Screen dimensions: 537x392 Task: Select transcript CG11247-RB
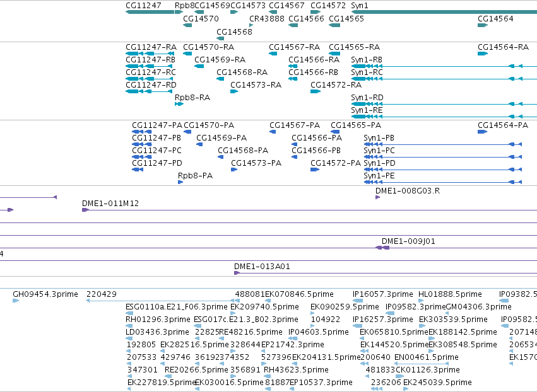pos(150,59)
